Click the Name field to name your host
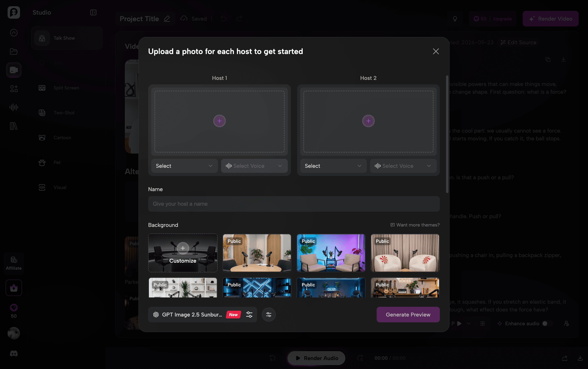The height and width of the screenshot is (369, 588). point(294,204)
